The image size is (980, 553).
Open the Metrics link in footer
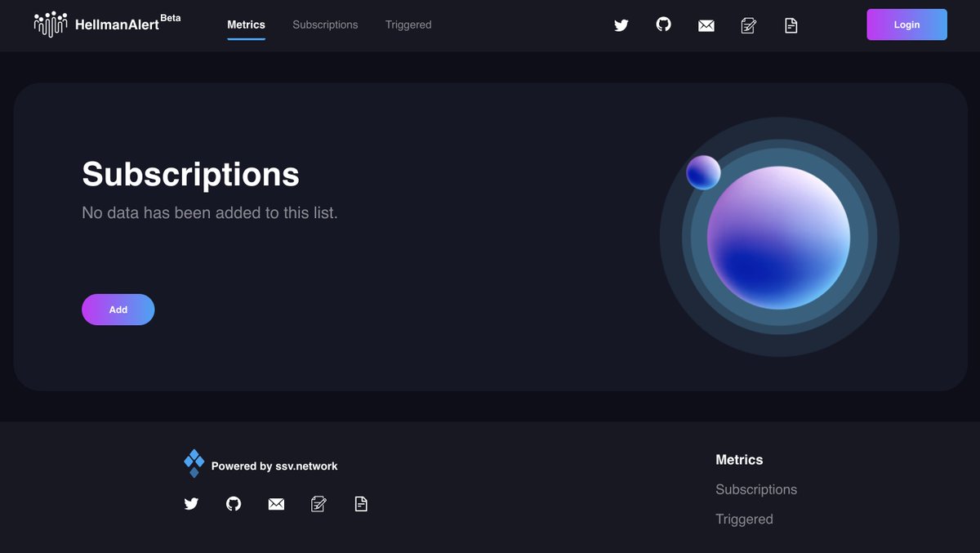pos(739,460)
